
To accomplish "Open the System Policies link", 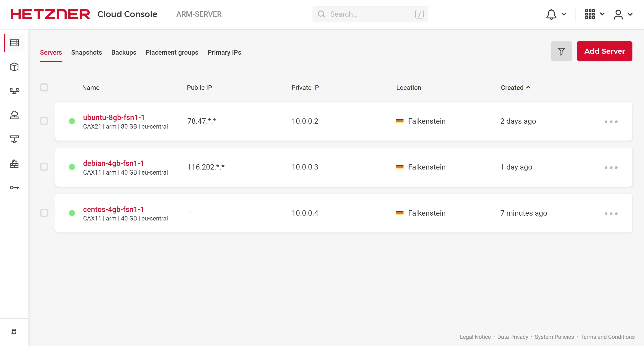I will [x=554, y=337].
